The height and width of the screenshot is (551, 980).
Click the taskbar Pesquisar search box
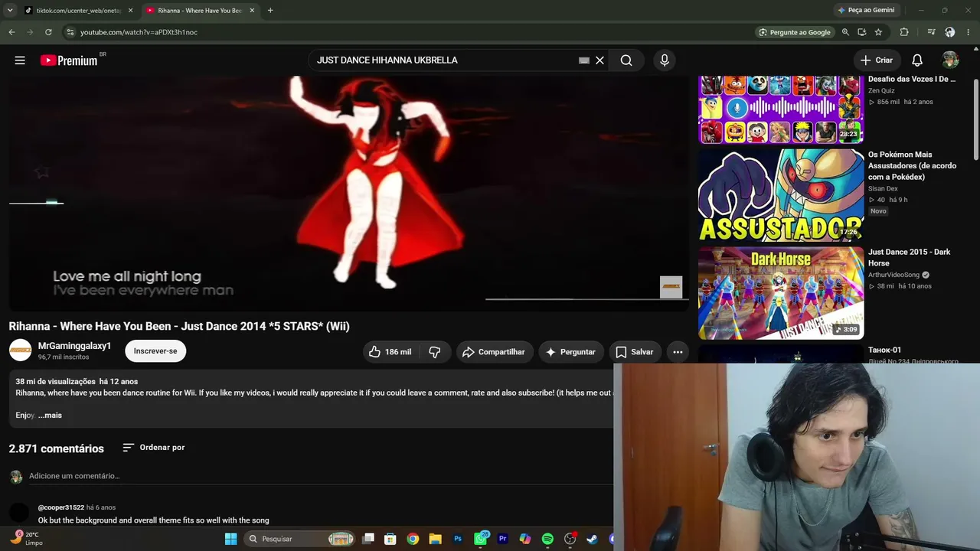(x=301, y=539)
